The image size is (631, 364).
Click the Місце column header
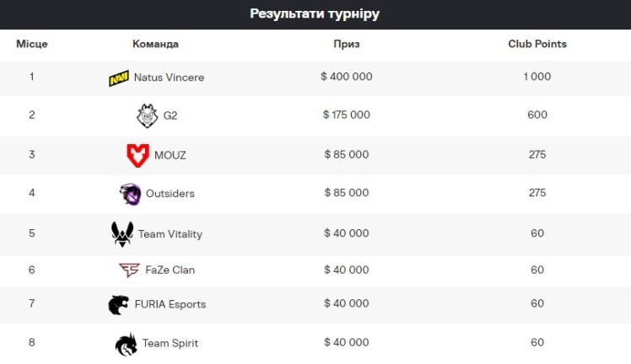click(x=32, y=44)
